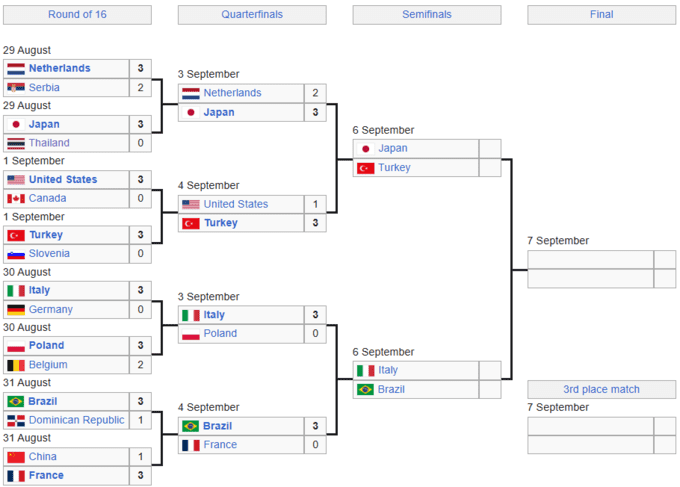Open the Italy link in Semifinals
680x487 pixels.
pos(388,371)
